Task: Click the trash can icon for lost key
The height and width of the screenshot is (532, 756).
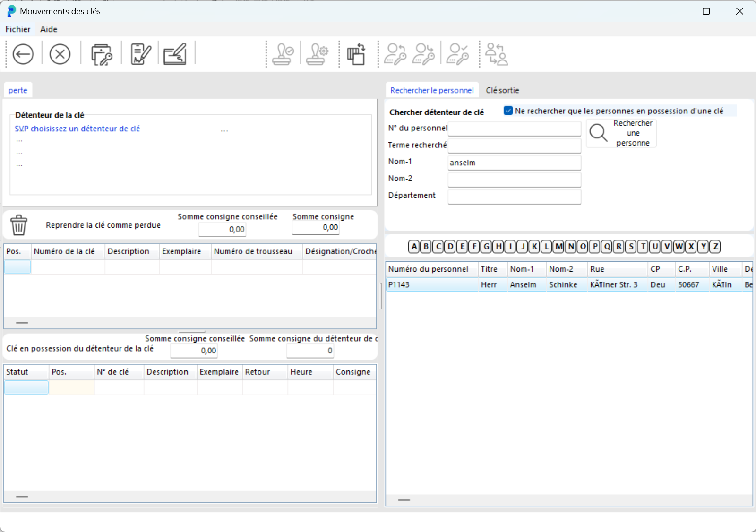Action: [19, 225]
